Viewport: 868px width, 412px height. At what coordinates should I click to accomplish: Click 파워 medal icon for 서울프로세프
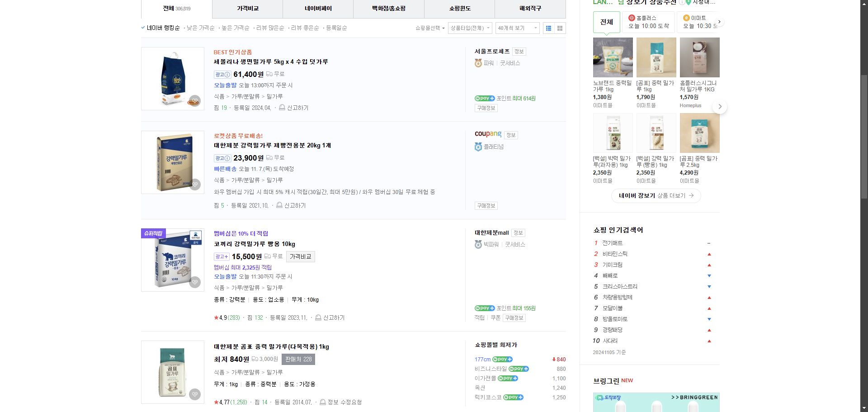pyautogui.click(x=478, y=63)
